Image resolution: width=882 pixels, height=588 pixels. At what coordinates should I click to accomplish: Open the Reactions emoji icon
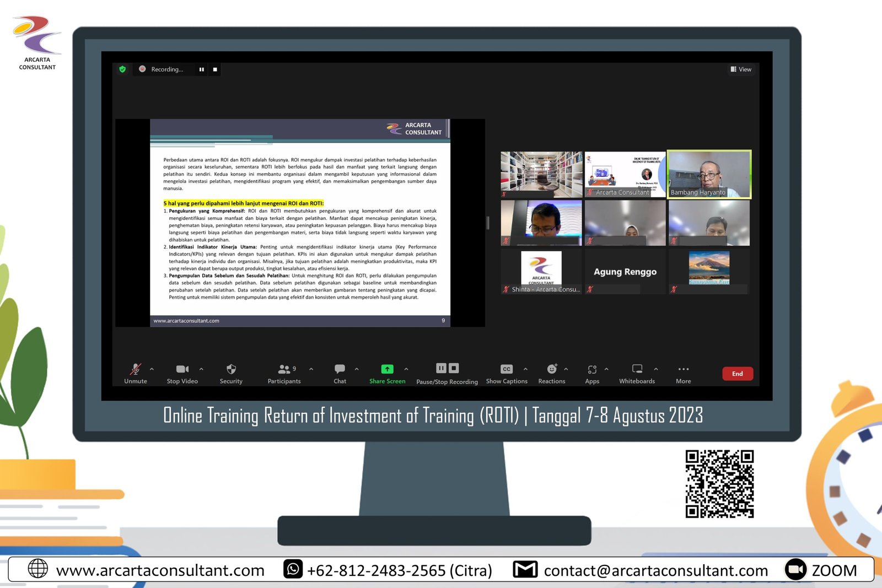551,369
